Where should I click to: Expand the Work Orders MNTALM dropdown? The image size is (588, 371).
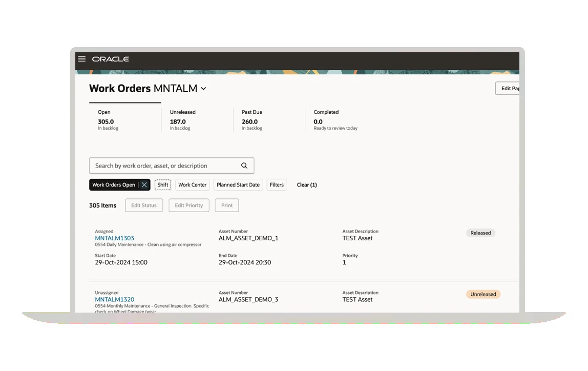tap(203, 89)
